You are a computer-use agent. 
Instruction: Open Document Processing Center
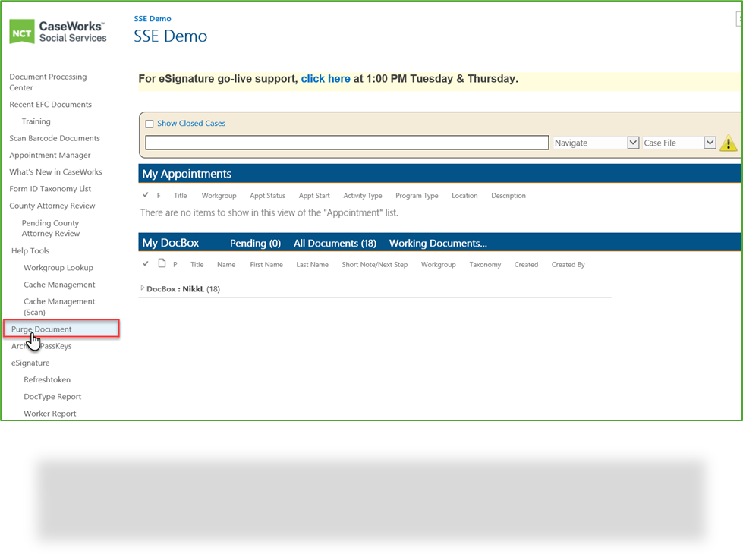tap(48, 82)
